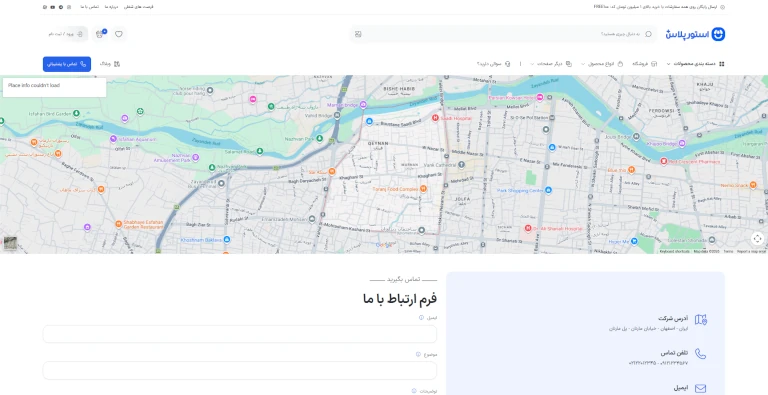Image resolution: width=768 pixels, height=395 pixels.
Task: Click the 'فرم ارتباط با ما' heading
Action: [x=400, y=298]
